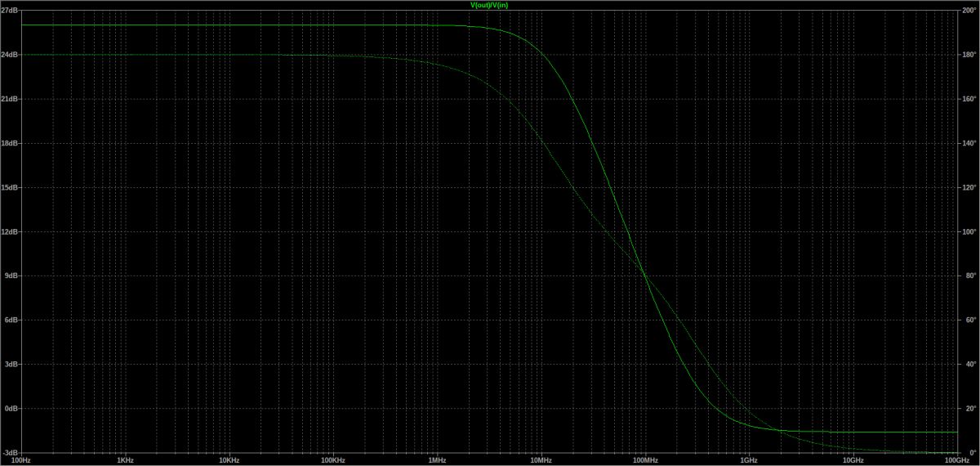Screen dimensions: 980x466
Task: Click the 100KHz frequency axis label
Action: 332,460
